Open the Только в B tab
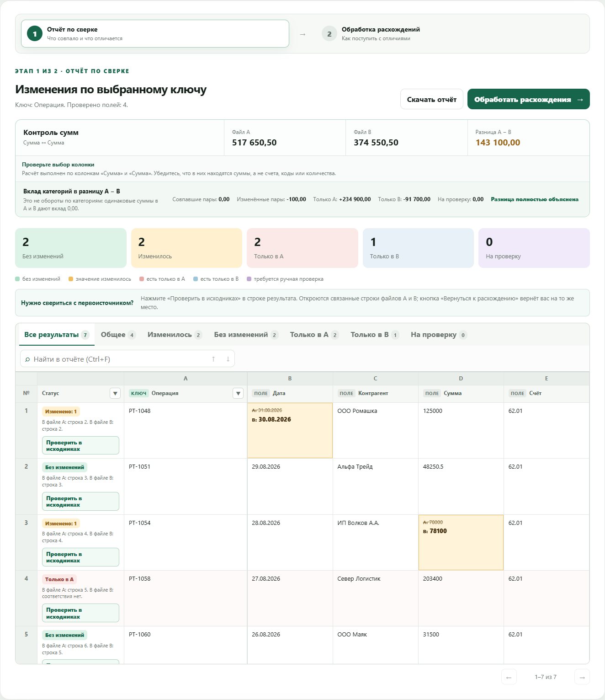The image size is (605, 700). (374, 335)
